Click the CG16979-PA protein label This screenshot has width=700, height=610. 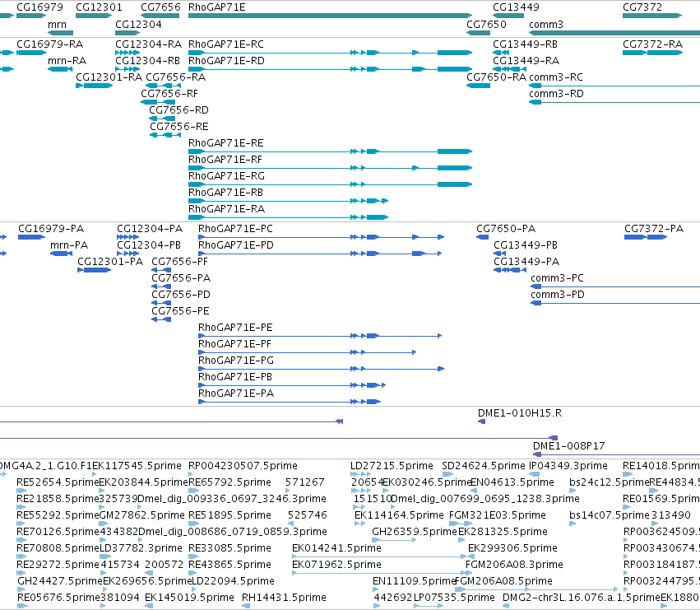tap(51, 229)
